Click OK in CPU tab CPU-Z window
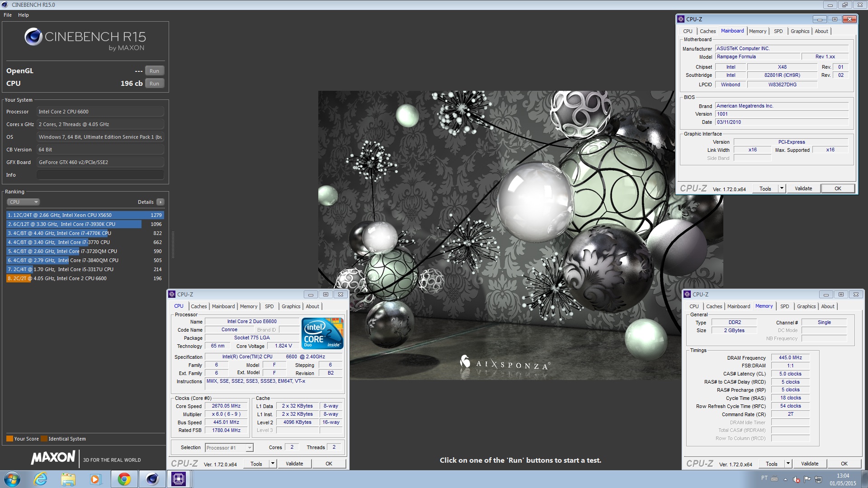Image resolution: width=868 pixels, height=488 pixels. [329, 464]
